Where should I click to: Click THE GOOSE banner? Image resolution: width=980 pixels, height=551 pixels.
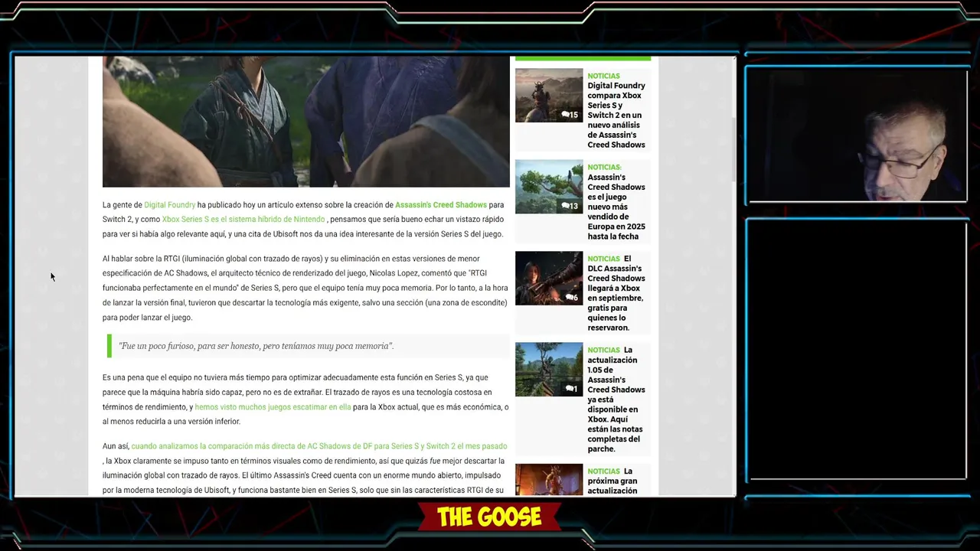point(489,517)
